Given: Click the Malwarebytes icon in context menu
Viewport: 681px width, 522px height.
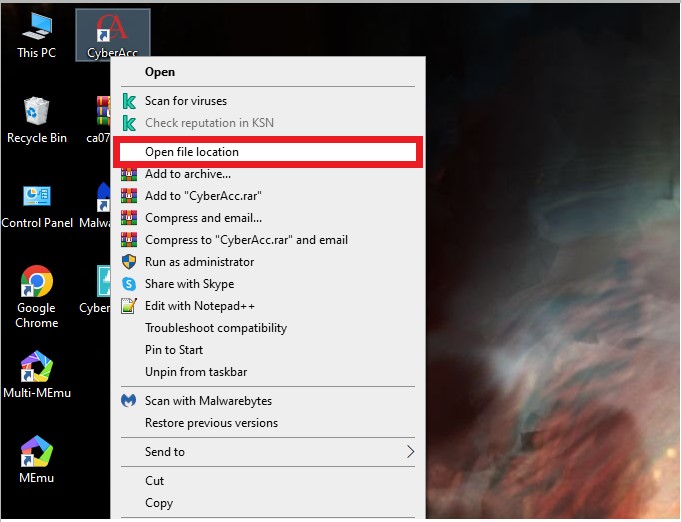Looking at the screenshot, I should [x=128, y=401].
